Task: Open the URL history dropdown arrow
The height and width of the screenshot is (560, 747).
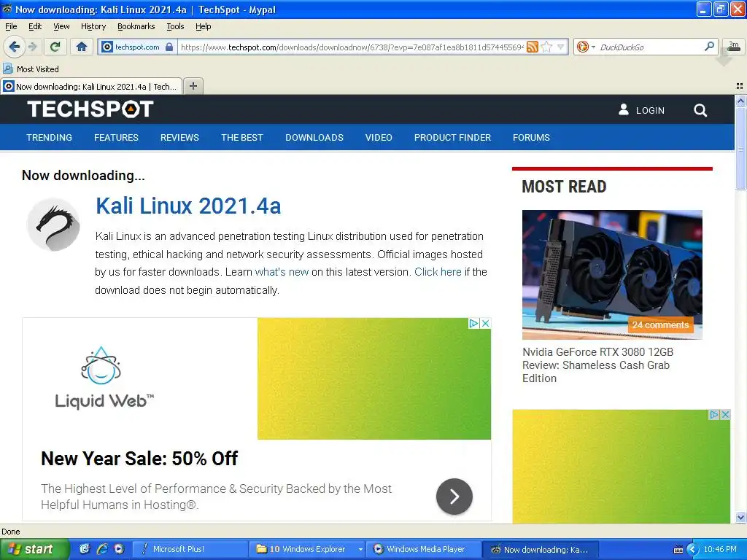Action: (561, 47)
